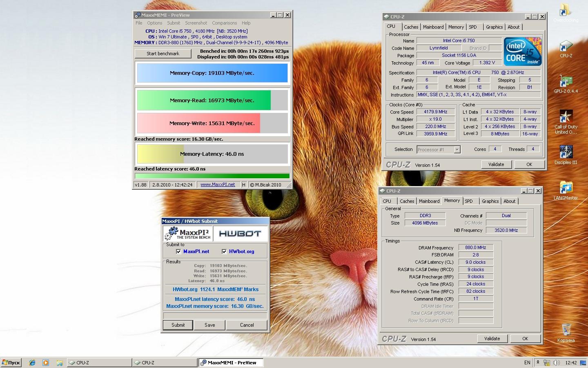Open the Recycle Bin (Корзина) icon

coord(566,333)
